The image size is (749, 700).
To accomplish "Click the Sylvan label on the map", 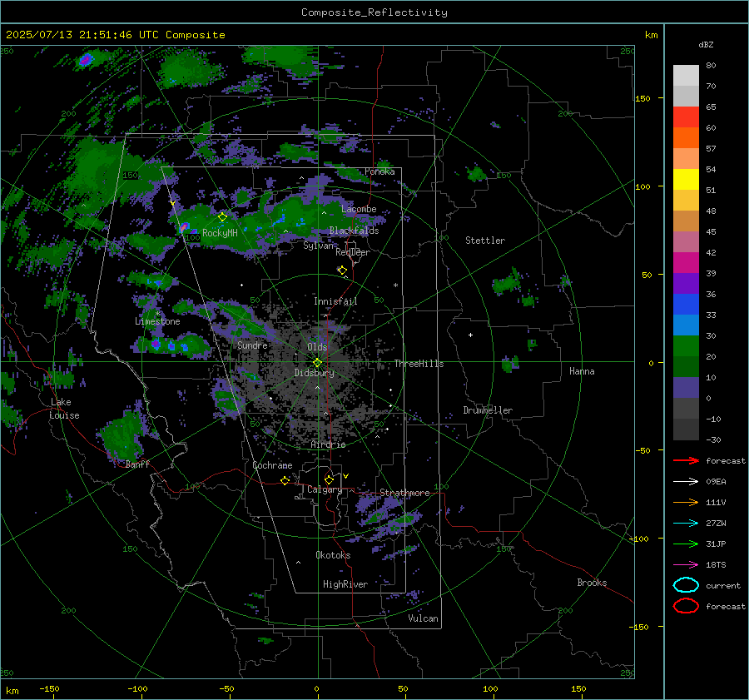I will point(319,246).
